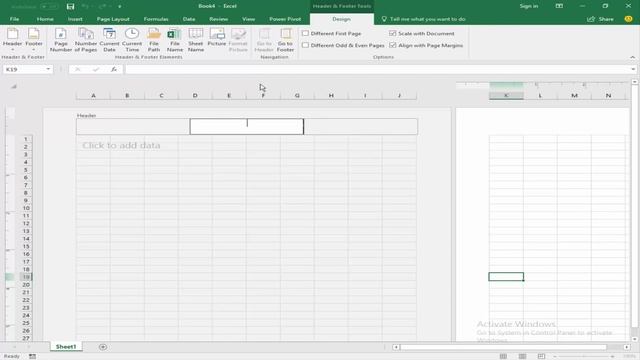Switch to the Home tab

coord(45,19)
